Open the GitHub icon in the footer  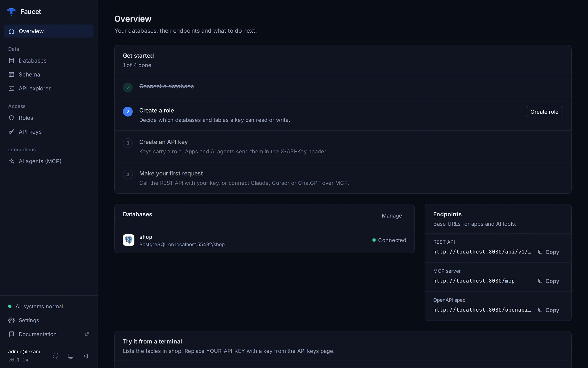(56, 356)
